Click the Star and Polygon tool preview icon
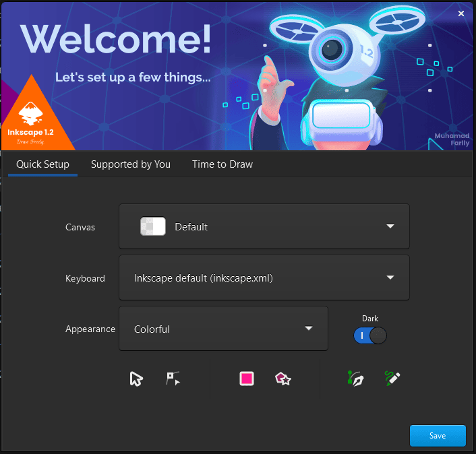This screenshot has height=454, width=476. [x=283, y=379]
